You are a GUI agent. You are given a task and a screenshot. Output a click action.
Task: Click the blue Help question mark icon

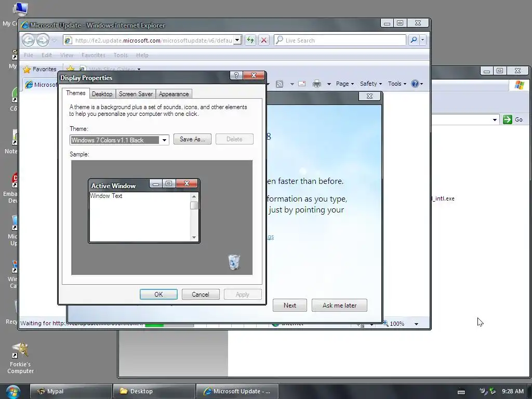click(x=415, y=84)
